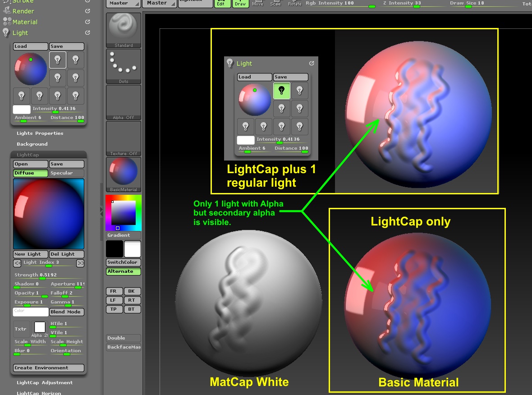Open the Render palette
The height and width of the screenshot is (395, 532).
[23, 11]
